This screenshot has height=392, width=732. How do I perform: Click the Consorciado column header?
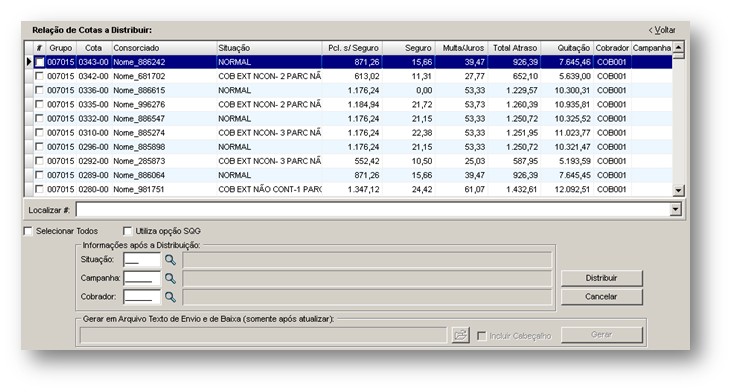click(x=164, y=48)
